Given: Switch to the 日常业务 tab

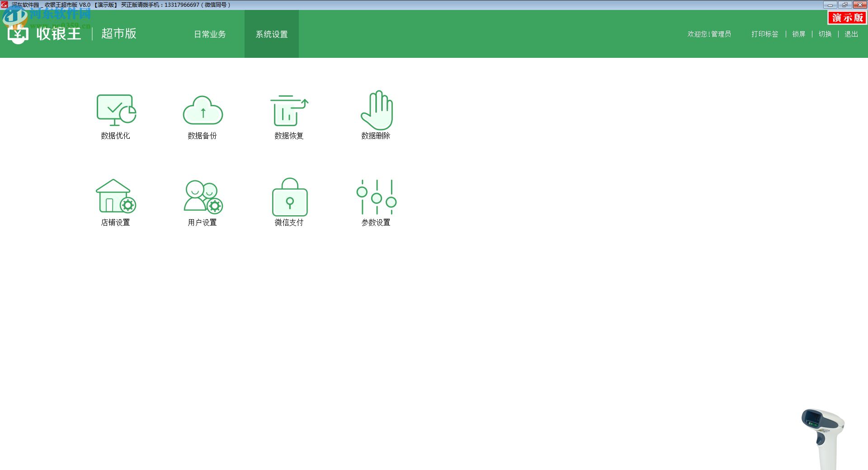Looking at the screenshot, I should (210, 34).
